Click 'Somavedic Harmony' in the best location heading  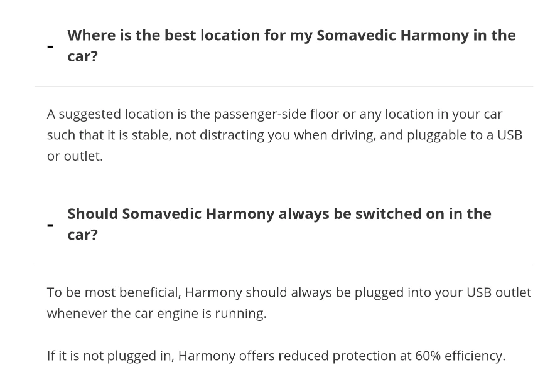(392, 35)
